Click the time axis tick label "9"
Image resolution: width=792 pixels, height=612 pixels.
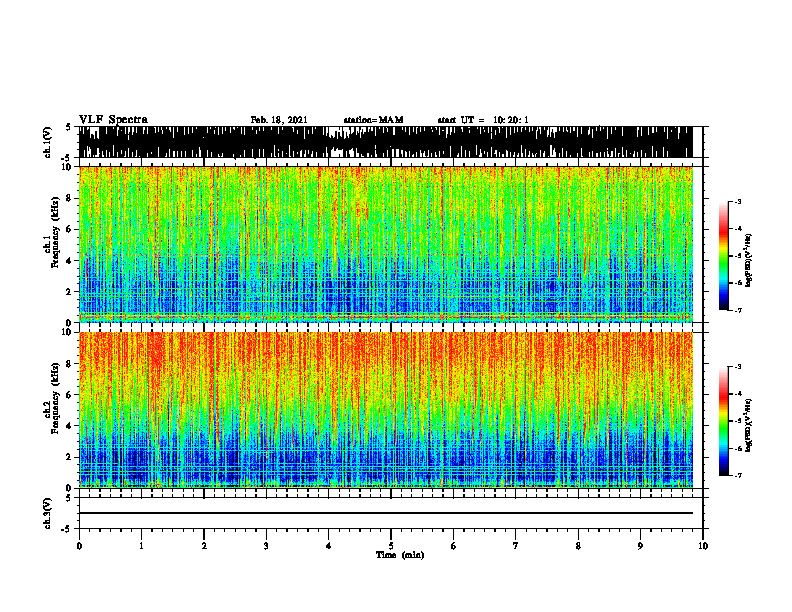pos(640,546)
